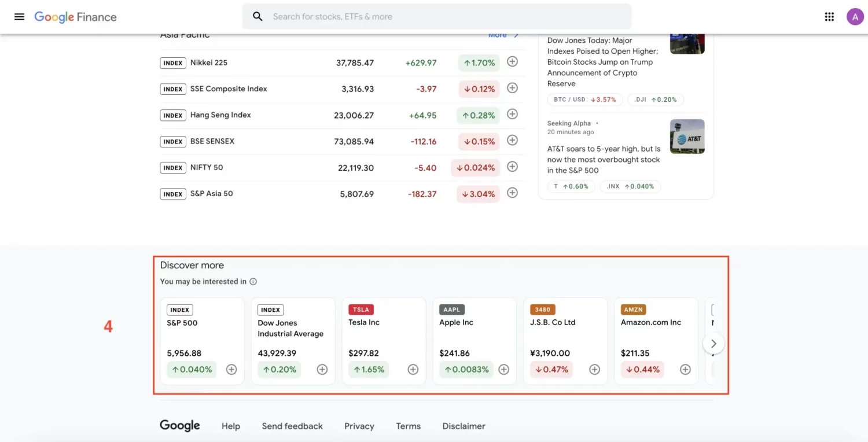Open Hang Seng Index row
This screenshot has height=442, width=868.
343,115
